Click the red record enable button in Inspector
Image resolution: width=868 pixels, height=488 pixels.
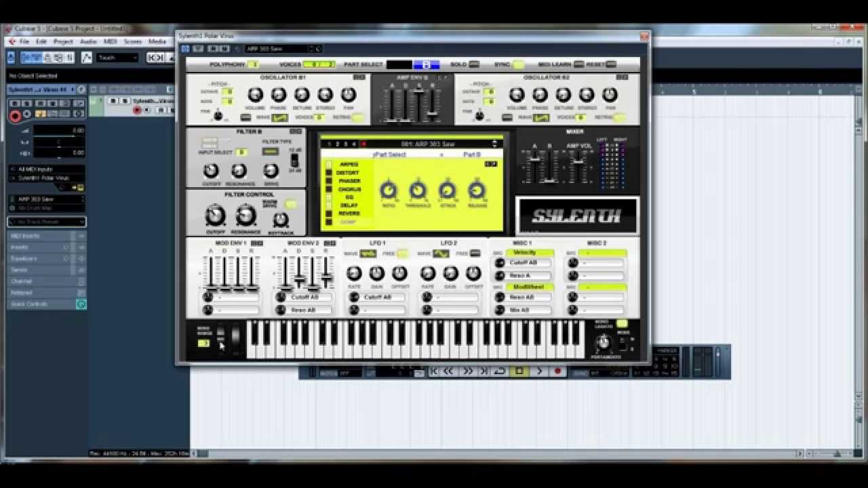[15, 116]
